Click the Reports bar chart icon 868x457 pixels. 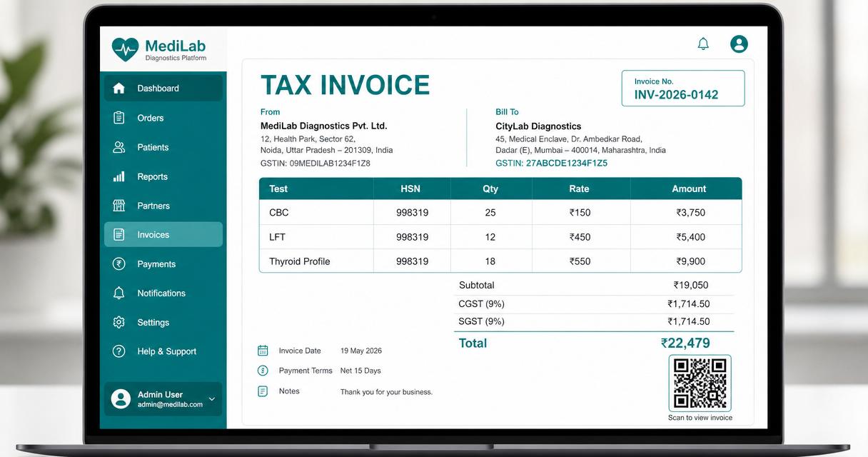pos(119,176)
